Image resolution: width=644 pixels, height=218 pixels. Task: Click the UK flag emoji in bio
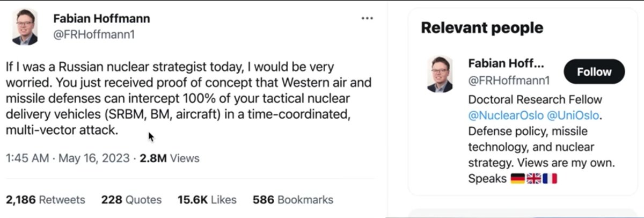[533, 178]
